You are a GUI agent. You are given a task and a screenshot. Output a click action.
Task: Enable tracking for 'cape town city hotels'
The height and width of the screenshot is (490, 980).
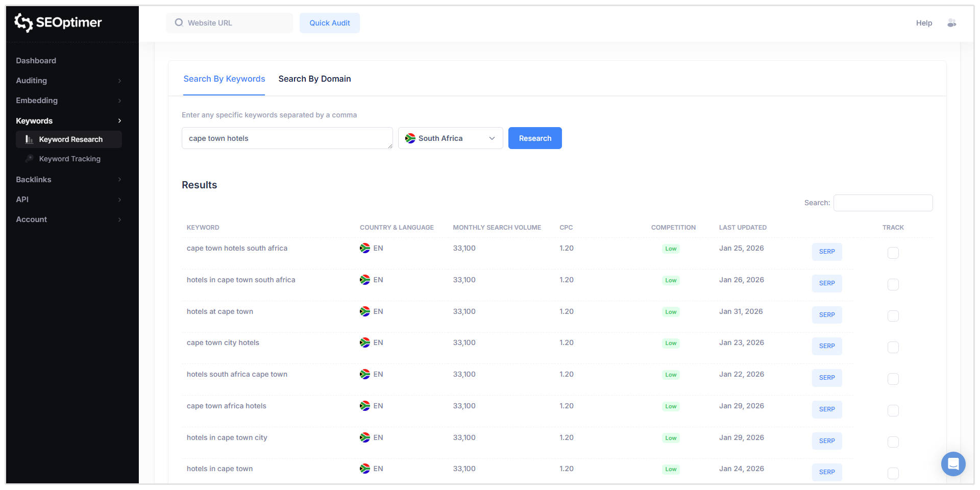[893, 347]
